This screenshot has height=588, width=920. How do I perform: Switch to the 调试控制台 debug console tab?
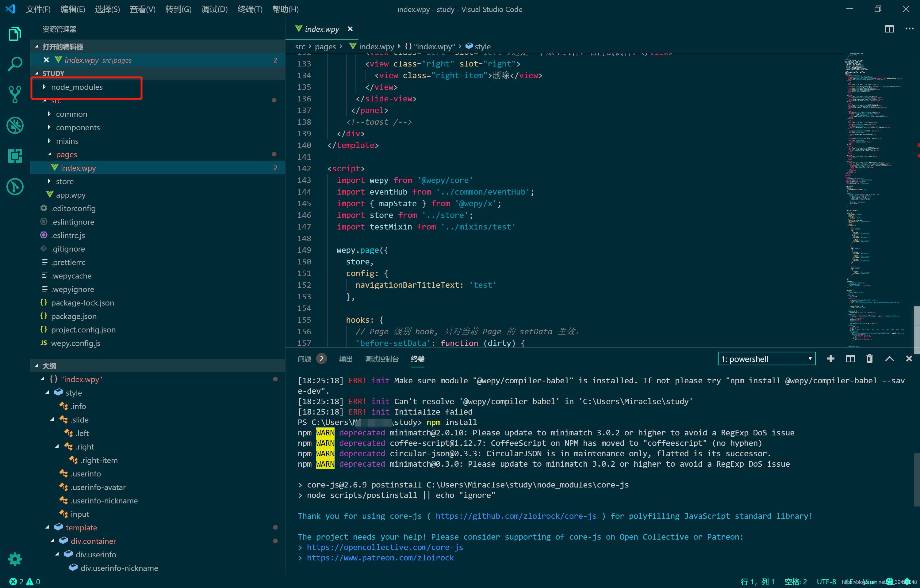pos(382,359)
